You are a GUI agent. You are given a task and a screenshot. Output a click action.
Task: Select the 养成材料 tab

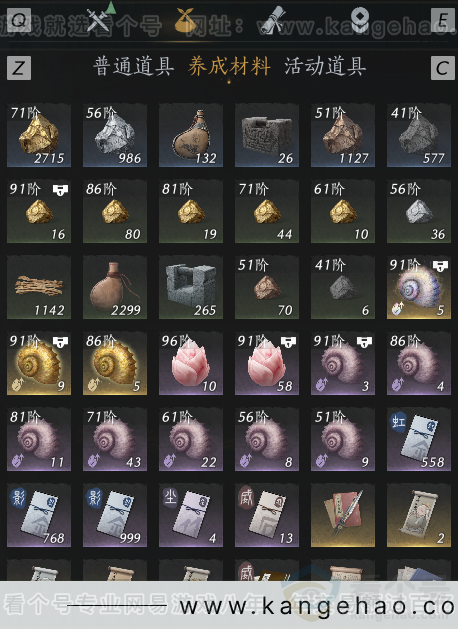coord(229,66)
